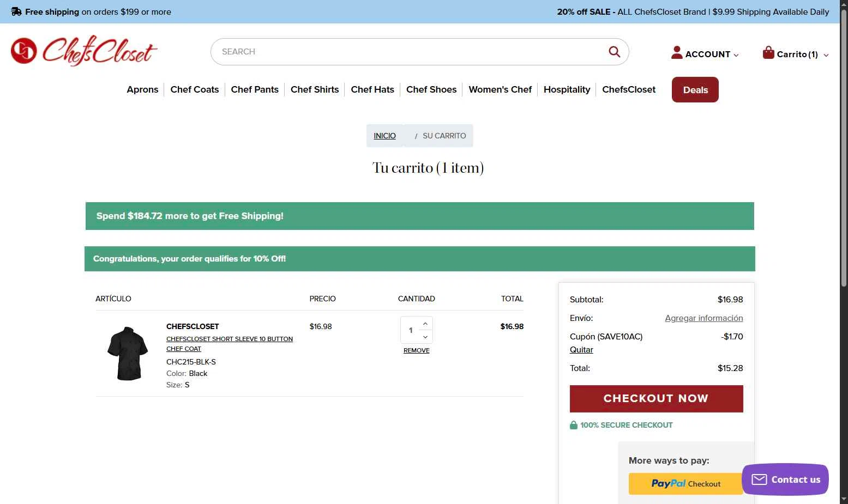Click the Cupón (SAVE10AC) label
Image resolution: width=848 pixels, height=504 pixels.
pos(606,337)
